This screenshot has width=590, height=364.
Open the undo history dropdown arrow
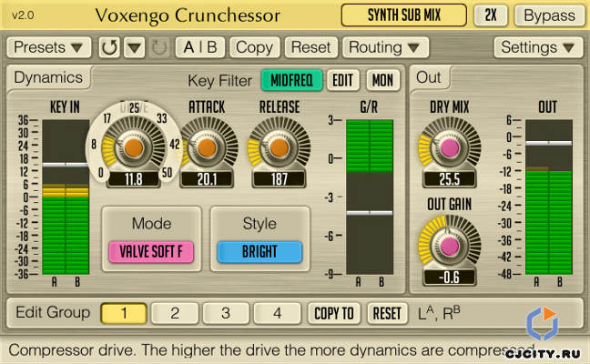click(134, 47)
